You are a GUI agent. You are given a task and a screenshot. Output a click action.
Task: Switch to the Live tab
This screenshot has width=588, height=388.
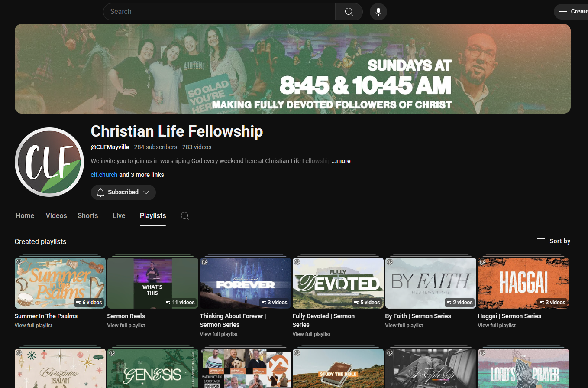119,215
